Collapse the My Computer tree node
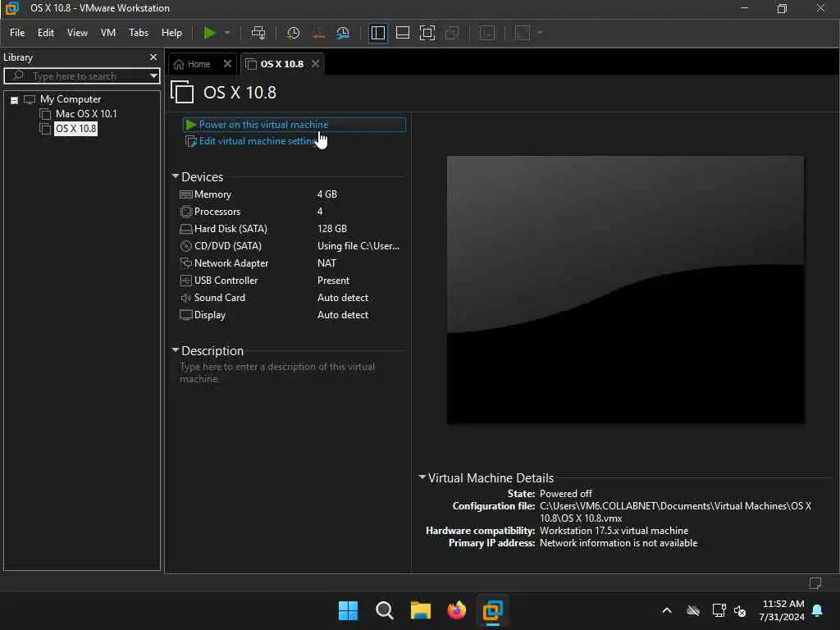This screenshot has height=630, width=840. (15, 100)
